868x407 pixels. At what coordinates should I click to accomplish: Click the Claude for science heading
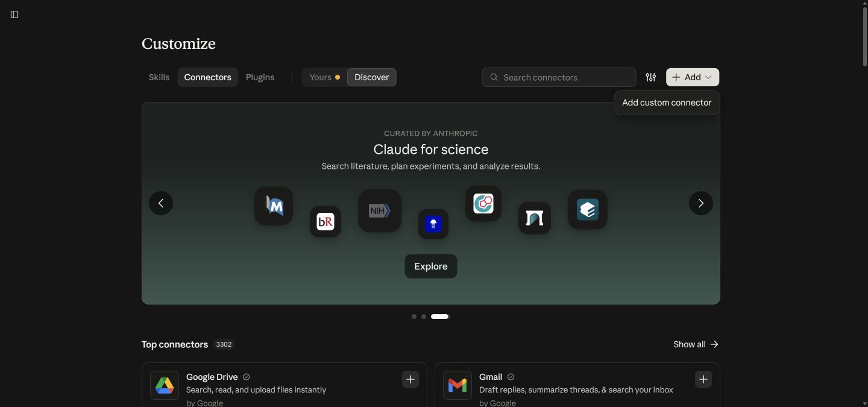coord(431,150)
